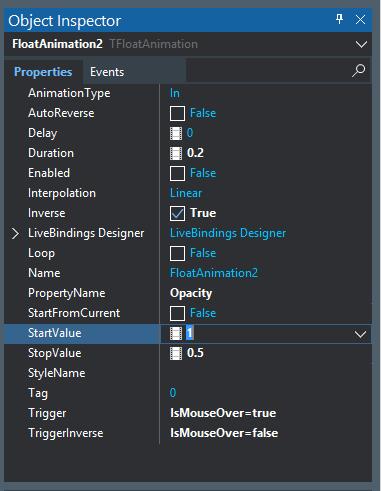
Task: Enable the animation's Enabled checkbox
Action: (177, 173)
